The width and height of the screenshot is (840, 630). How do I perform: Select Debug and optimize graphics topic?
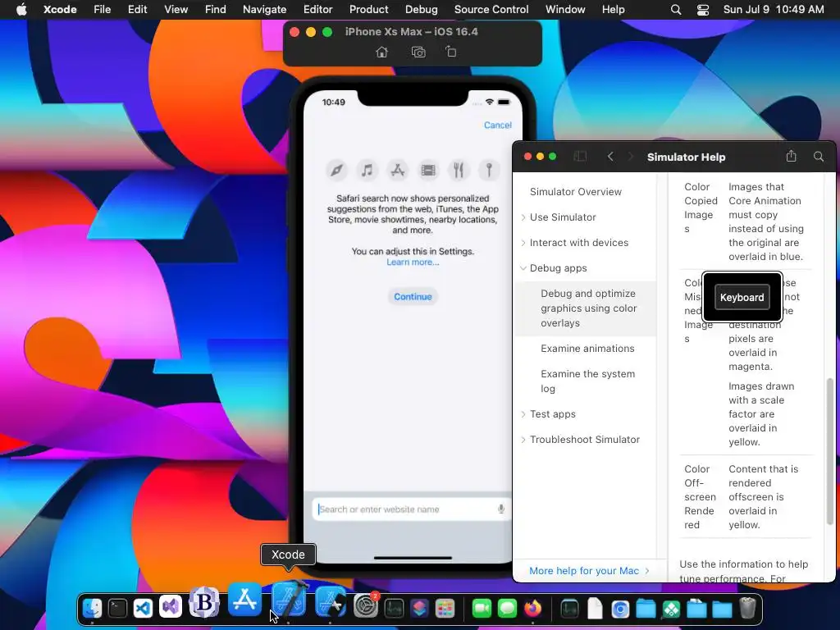point(586,308)
